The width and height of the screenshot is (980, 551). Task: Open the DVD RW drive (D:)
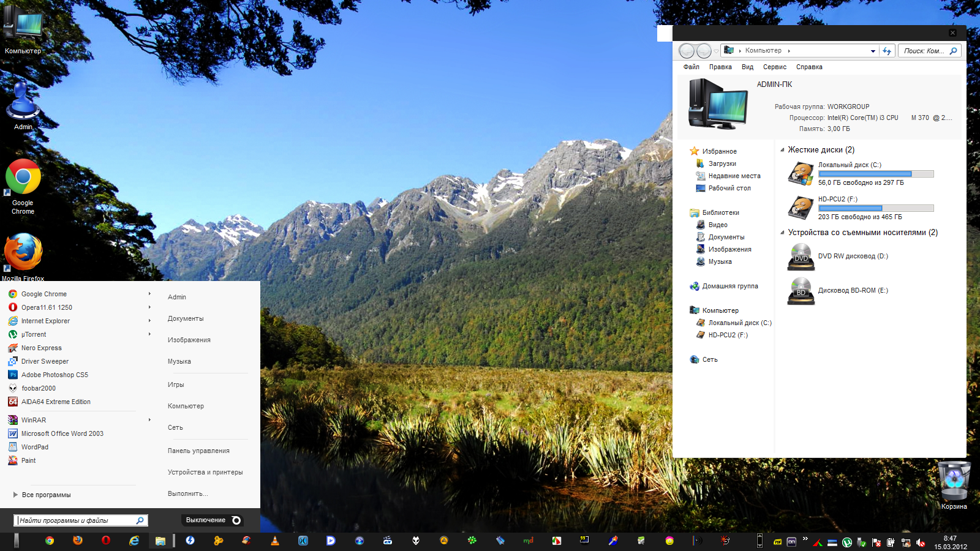(801, 257)
